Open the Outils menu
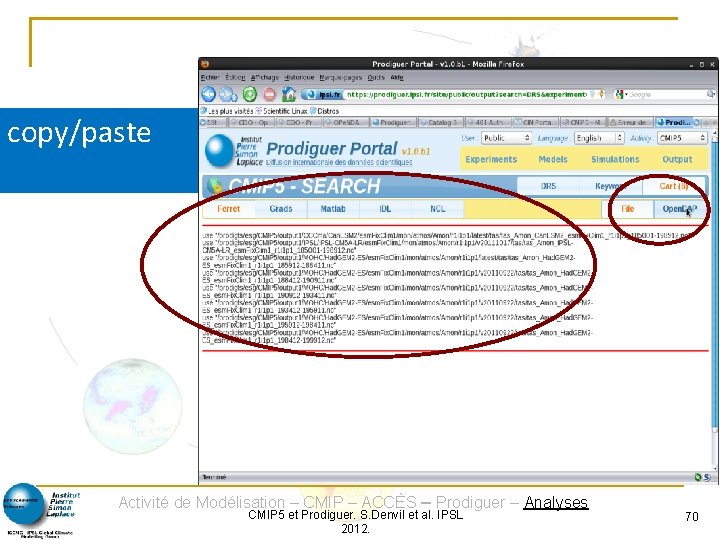Image resolution: width=720 pixels, height=540 pixels. 376,78
